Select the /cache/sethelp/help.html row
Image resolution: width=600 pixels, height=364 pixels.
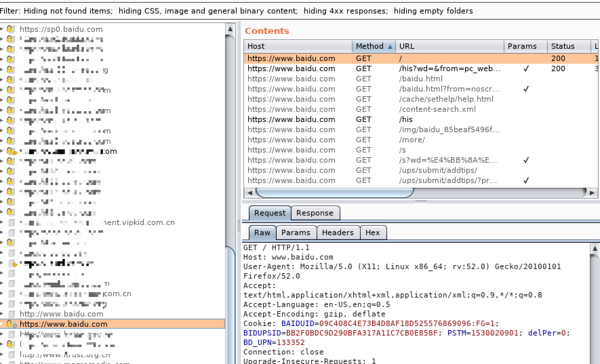421,99
